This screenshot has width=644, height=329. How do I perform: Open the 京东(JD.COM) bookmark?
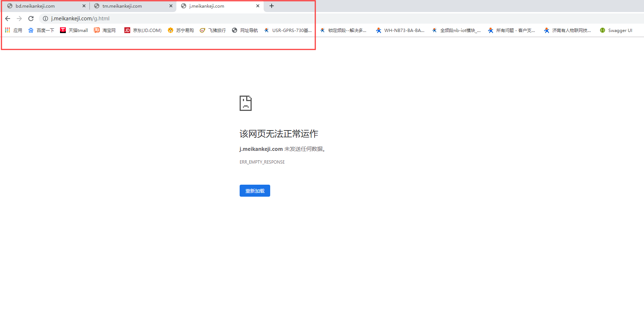pyautogui.click(x=143, y=31)
